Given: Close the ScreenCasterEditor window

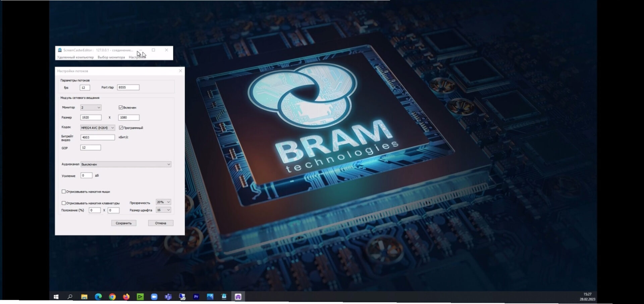Looking at the screenshot, I should tap(167, 50).
